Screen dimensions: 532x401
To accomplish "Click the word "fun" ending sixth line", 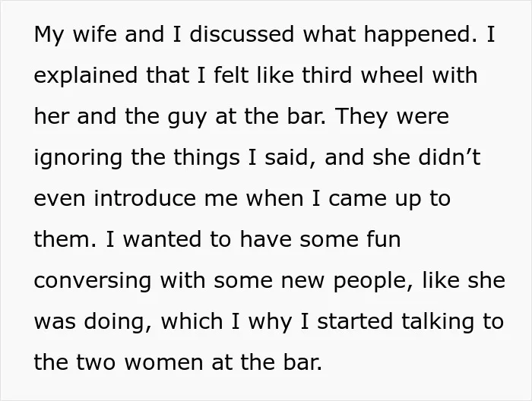I will [x=383, y=239].
